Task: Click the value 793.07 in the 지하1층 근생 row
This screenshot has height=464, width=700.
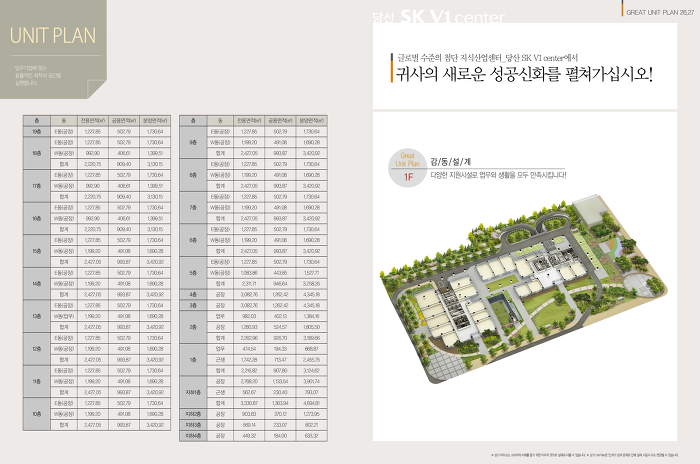Action: 311,393
